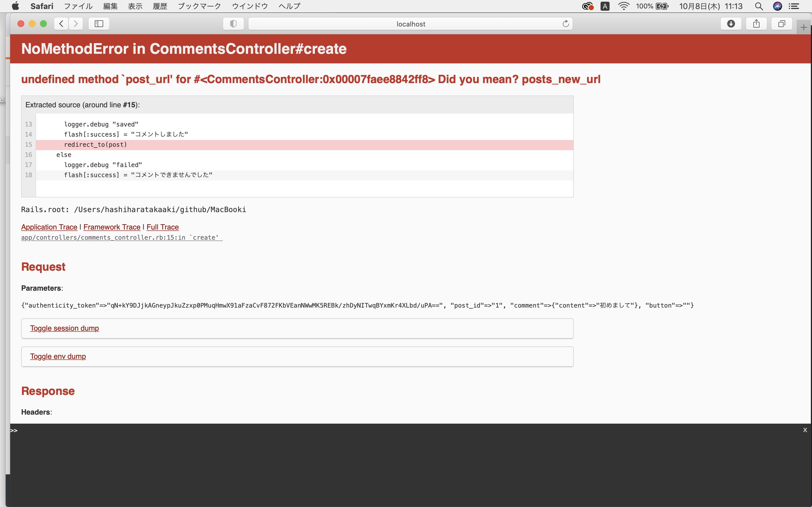Open a new tab with plus button

(804, 28)
